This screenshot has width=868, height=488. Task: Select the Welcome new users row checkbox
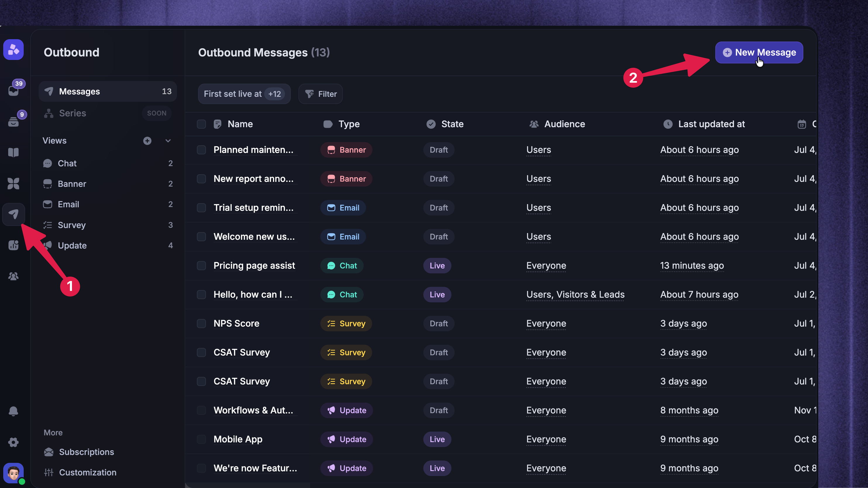pyautogui.click(x=202, y=237)
